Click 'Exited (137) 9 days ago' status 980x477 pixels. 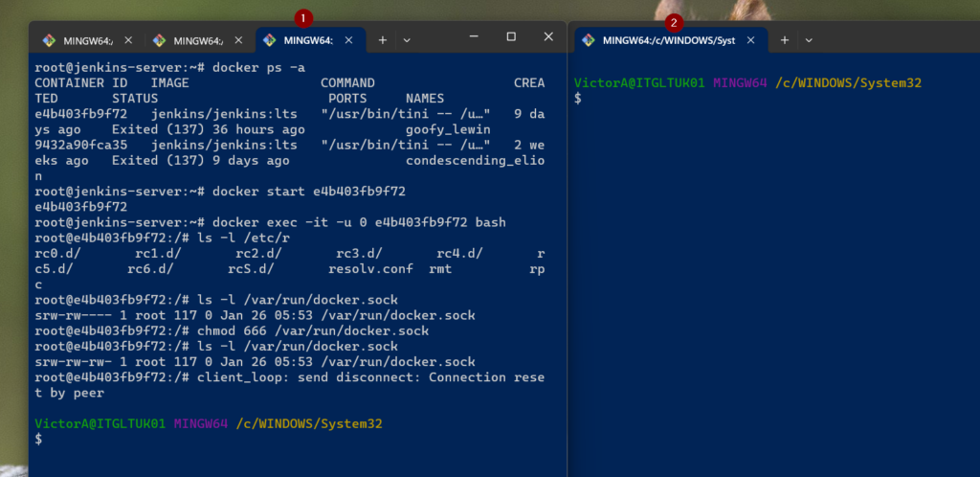tap(201, 161)
